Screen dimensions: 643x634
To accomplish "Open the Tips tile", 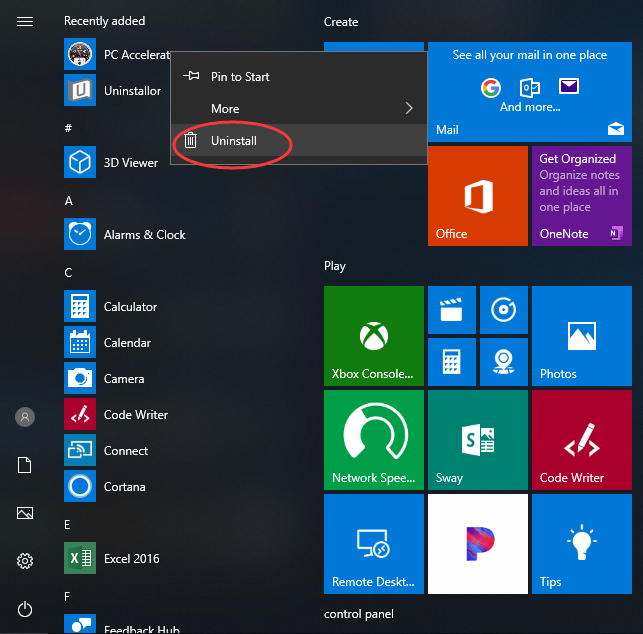I will coord(582,544).
